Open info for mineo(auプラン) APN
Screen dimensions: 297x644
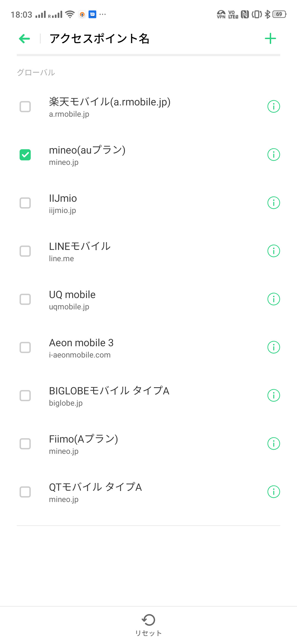[274, 155]
